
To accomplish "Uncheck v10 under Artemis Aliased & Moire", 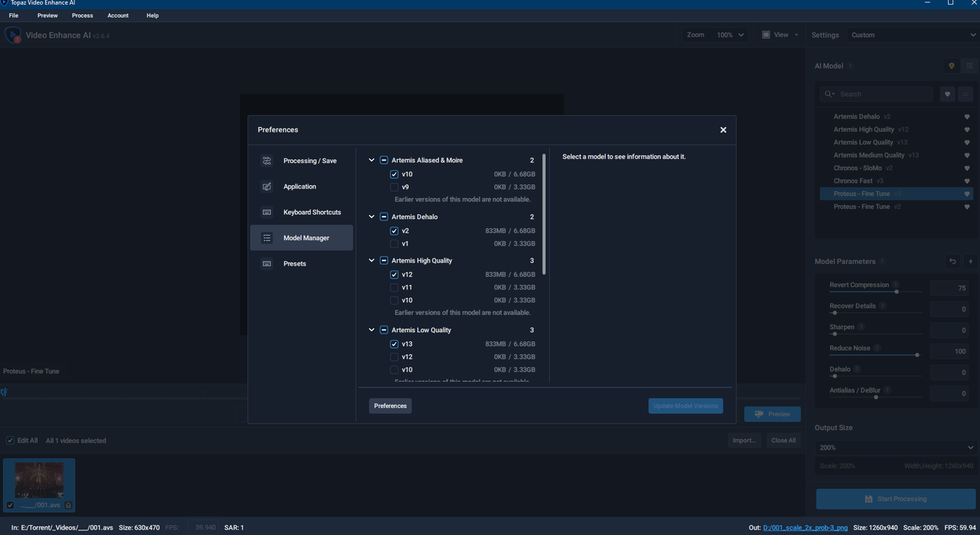I will [x=394, y=175].
